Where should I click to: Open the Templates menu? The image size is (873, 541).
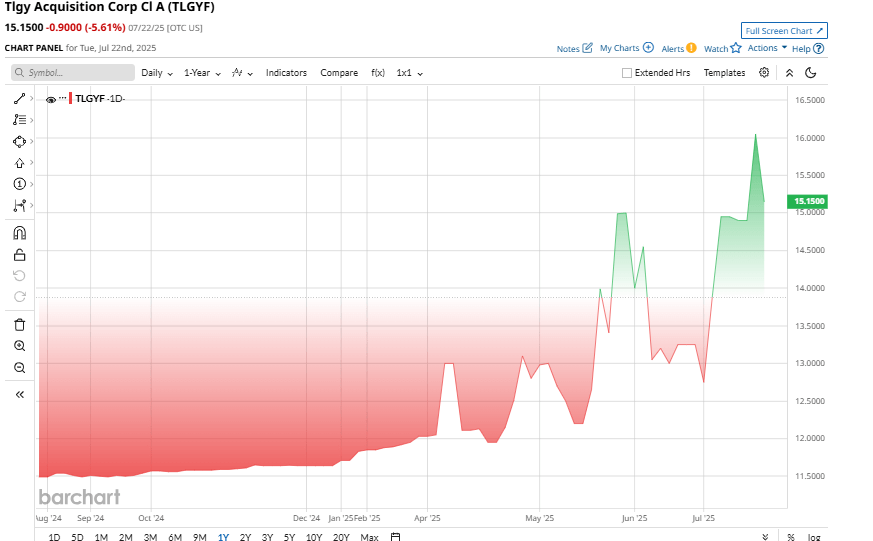pos(724,73)
